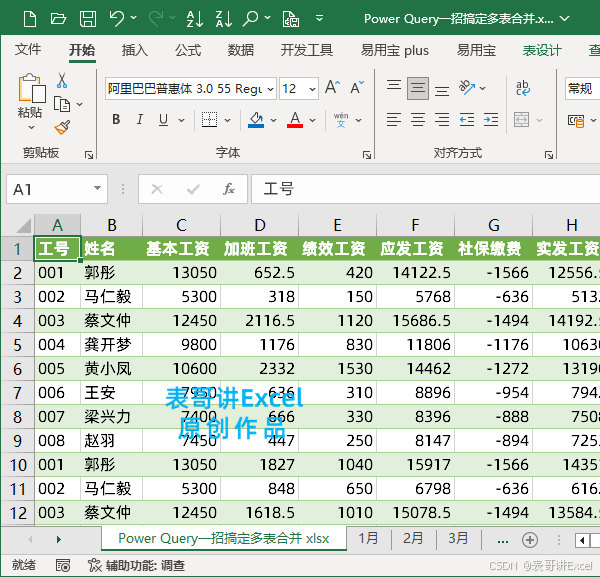Screen dimensions: 600x577
Task: Center text horizontally
Action: click(417, 120)
